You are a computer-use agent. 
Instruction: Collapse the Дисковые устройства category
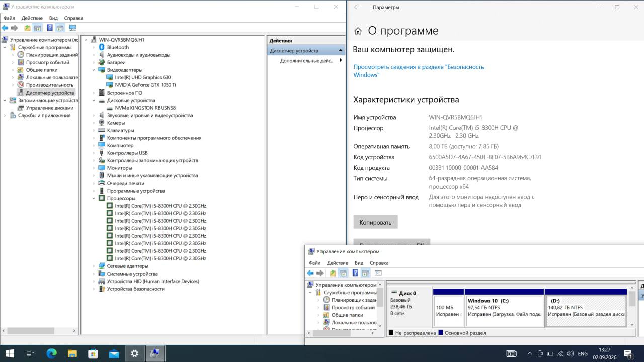coord(94,100)
